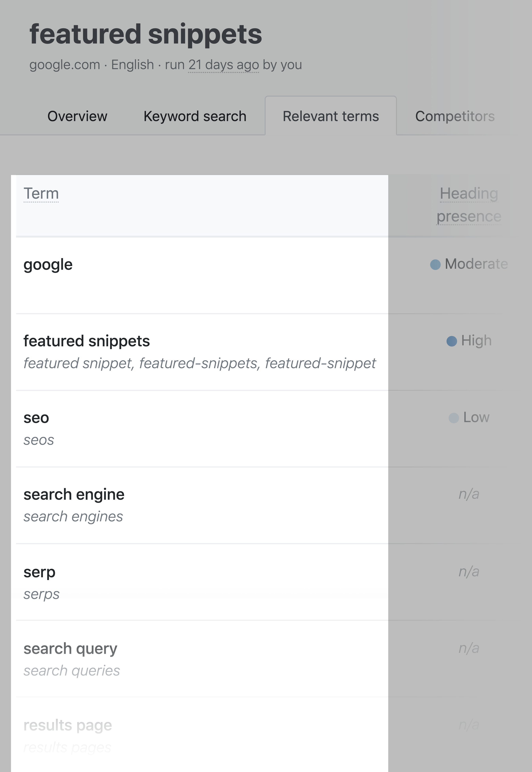Select the 'google' term row
The width and height of the screenshot is (532, 772).
[x=49, y=265]
